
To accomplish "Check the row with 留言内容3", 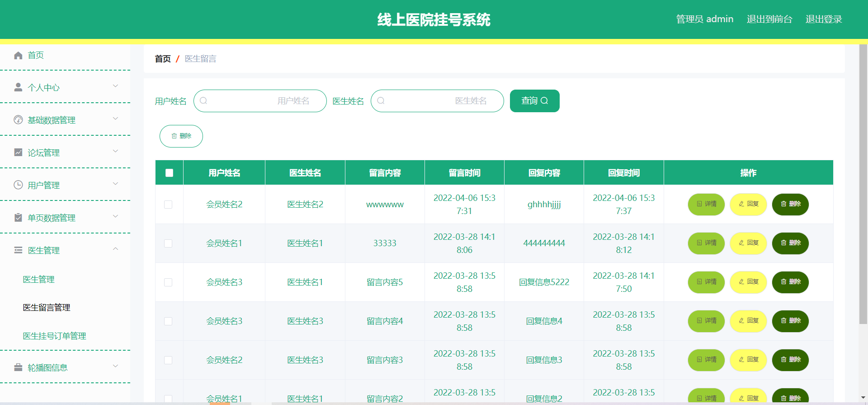I will tap(168, 360).
